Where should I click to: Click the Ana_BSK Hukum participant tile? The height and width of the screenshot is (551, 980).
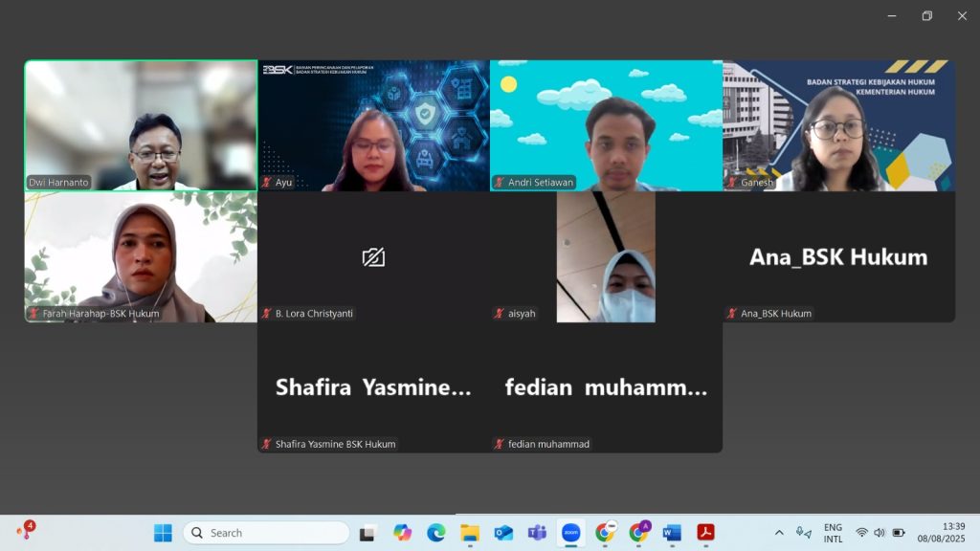coord(838,256)
